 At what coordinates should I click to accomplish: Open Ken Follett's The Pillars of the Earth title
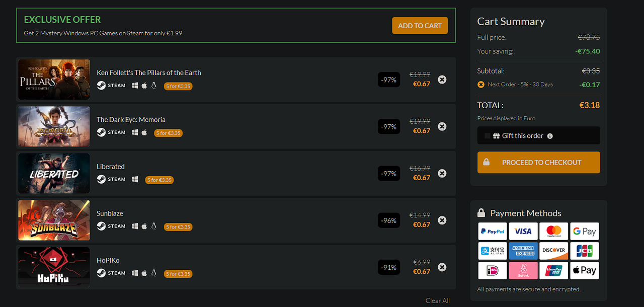point(149,72)
